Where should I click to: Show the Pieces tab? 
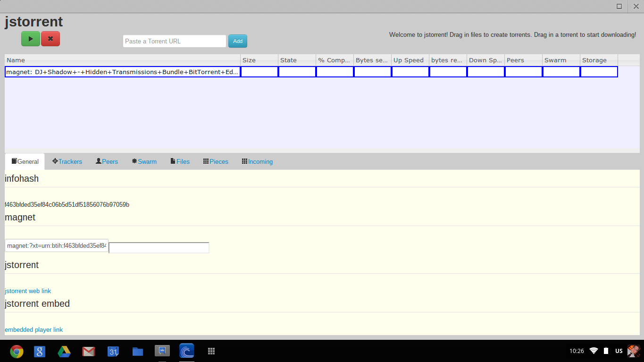coord(216,161)
